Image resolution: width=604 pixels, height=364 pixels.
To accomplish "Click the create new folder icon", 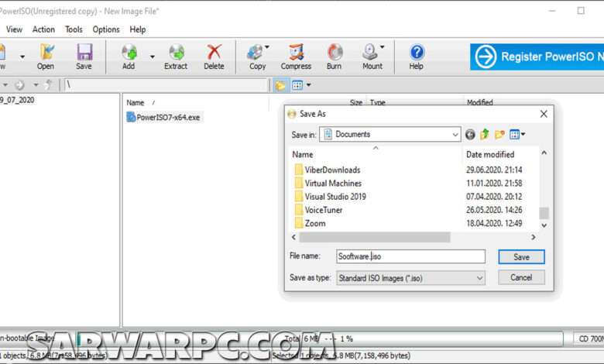I will pyautogui.click(x=499, y=135).
